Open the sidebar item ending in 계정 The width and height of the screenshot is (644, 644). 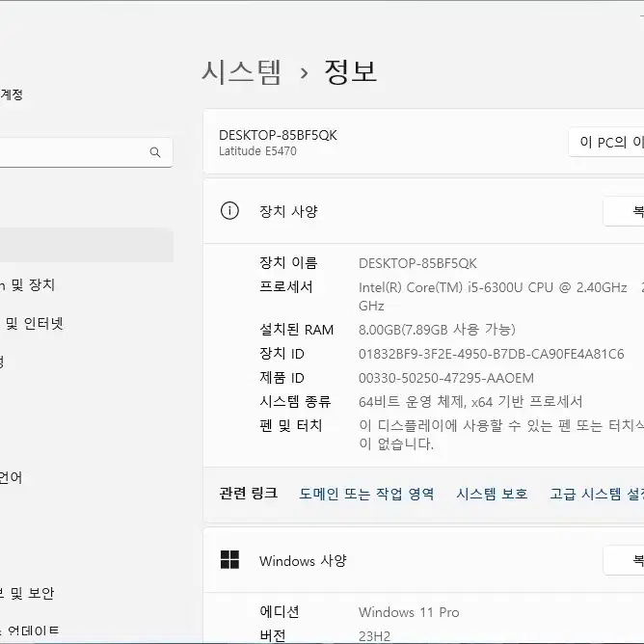[12, 94]
